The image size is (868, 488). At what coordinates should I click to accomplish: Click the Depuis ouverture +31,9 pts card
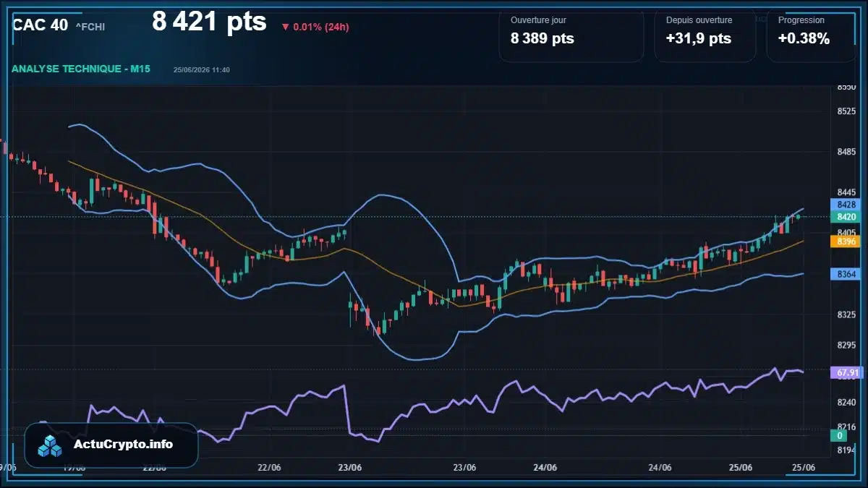(705, 35)
